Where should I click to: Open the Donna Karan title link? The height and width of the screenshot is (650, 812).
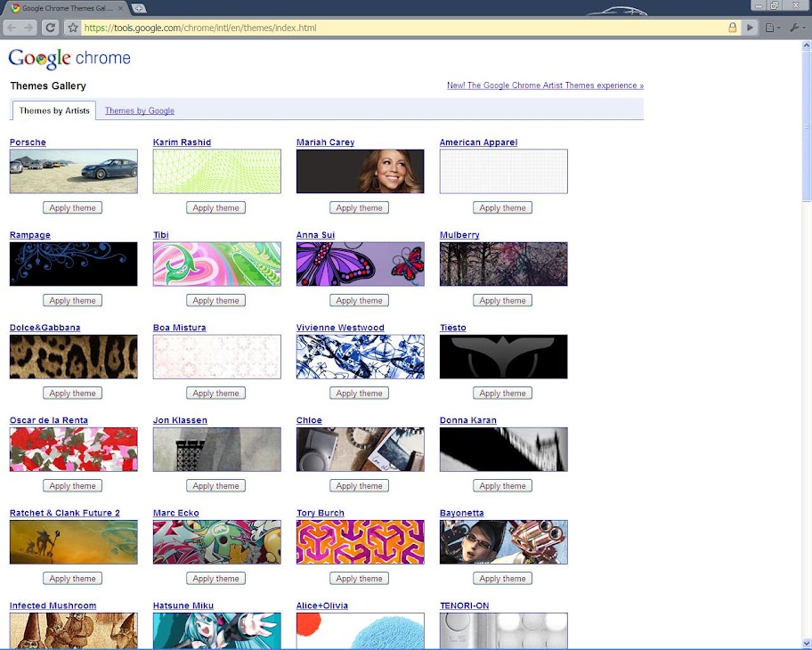468,420
